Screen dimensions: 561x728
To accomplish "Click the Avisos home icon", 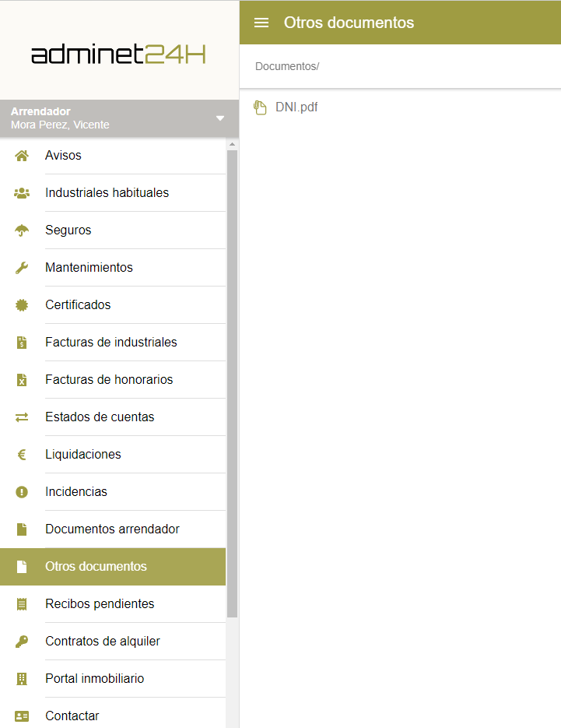I will click(x=22, y=156).
